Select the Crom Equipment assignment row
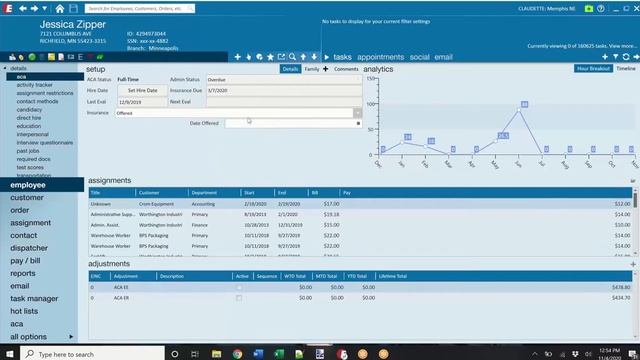Image resolution: width=640 pixels, height=360 pixels. click(x=361, y=204)
